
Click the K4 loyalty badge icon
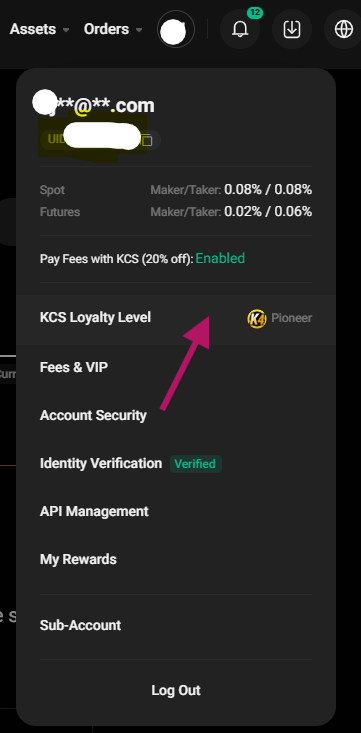click(x=257, y=319)
